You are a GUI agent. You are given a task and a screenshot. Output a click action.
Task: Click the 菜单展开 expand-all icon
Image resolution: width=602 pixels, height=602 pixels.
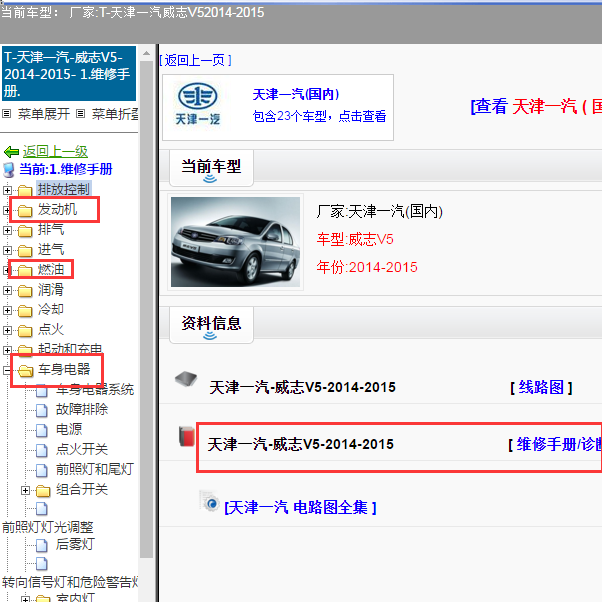click(7, 114)
